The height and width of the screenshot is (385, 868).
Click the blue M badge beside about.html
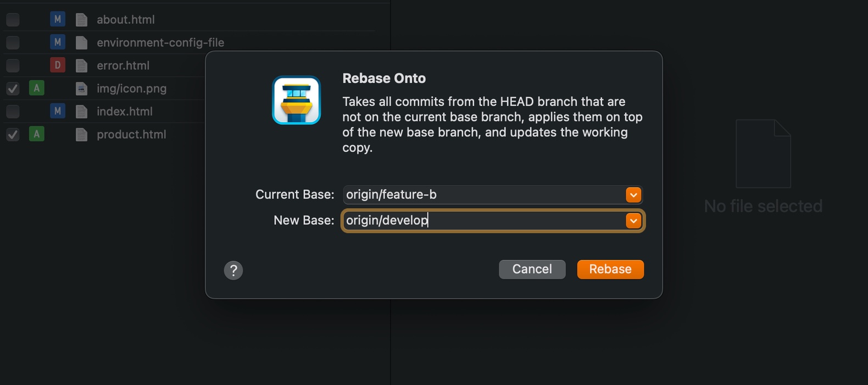tap(57, 19)
